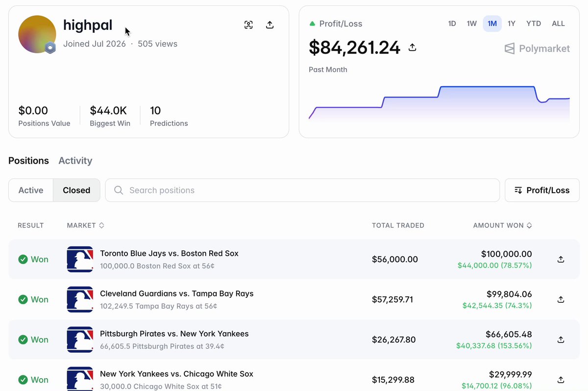Viewport: 588px width, 391px height.
Task: Open MLB logo for Yankees vs. White Sox
Action: click(x=80, y=379)
